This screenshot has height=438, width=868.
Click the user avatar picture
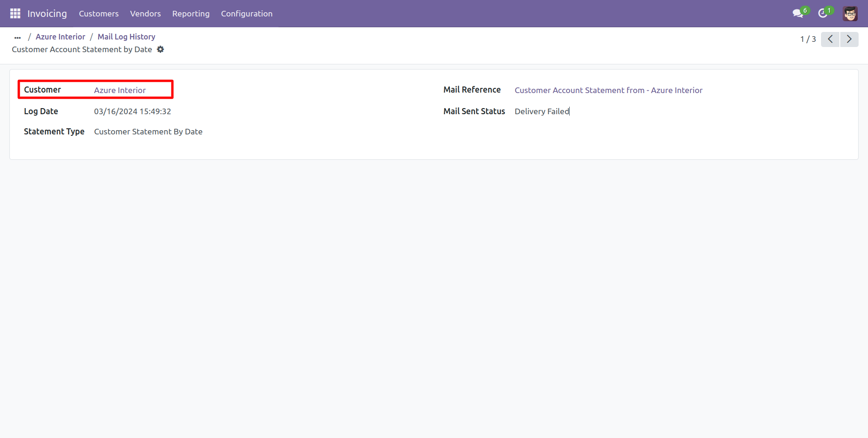(850, 14)
